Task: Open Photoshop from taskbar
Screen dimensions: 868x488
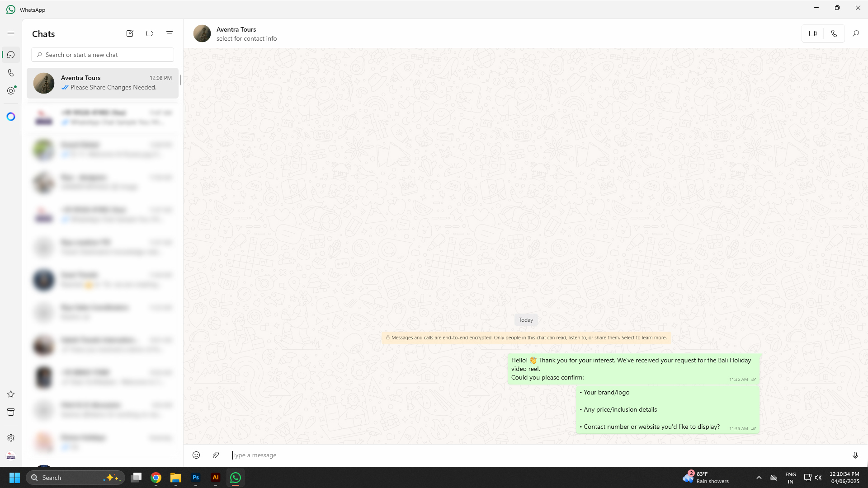Action: click(196, 478)
